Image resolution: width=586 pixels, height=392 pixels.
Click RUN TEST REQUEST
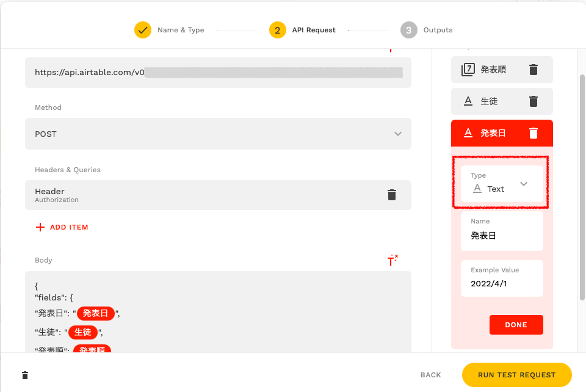point(517,375)
